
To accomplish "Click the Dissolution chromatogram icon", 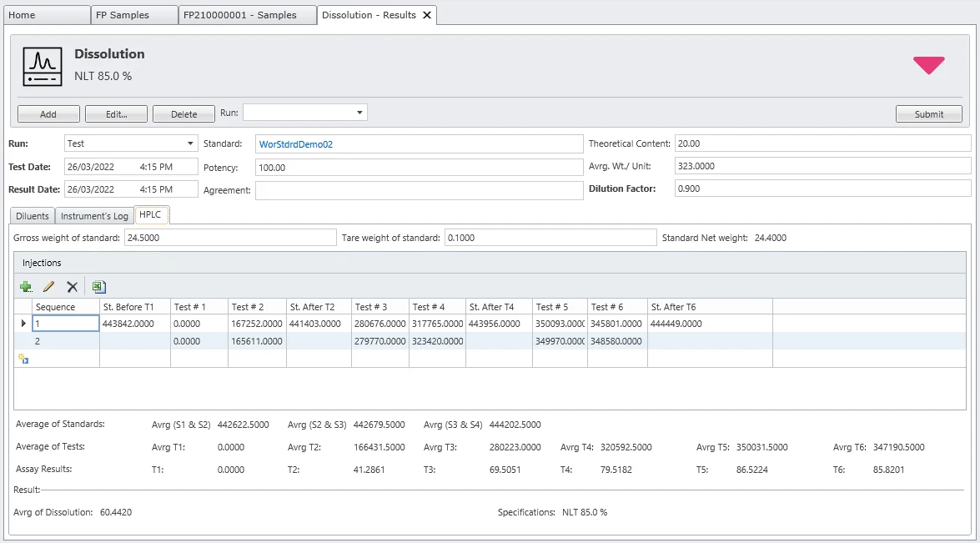I will 43,67.
